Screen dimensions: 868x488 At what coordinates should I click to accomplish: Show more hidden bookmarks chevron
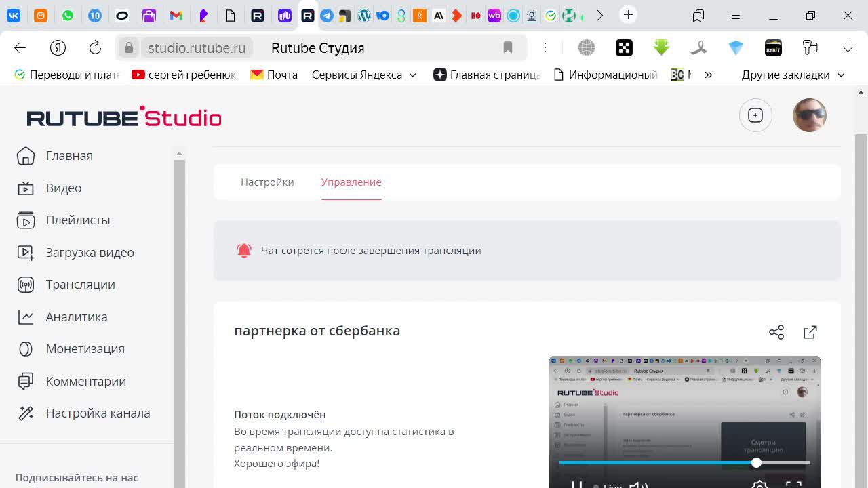[x=709, y=75]
